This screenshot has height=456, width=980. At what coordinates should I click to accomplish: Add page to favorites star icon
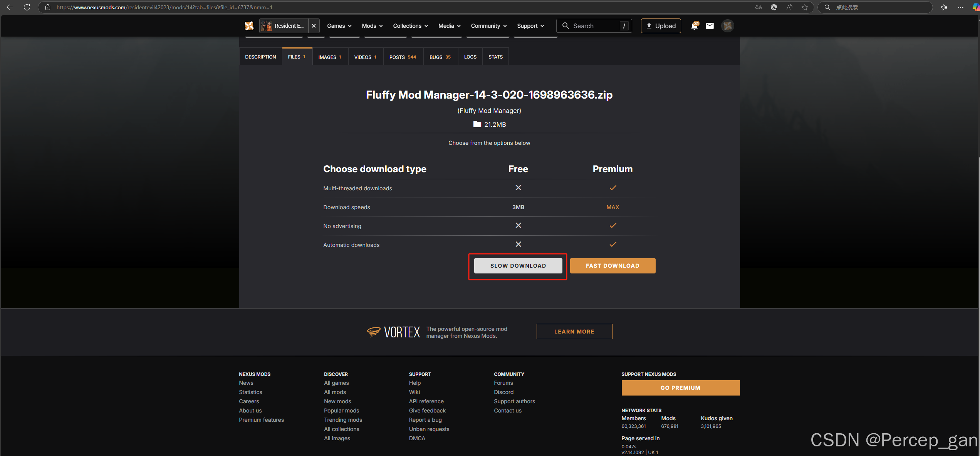click(x=805, y=7)
